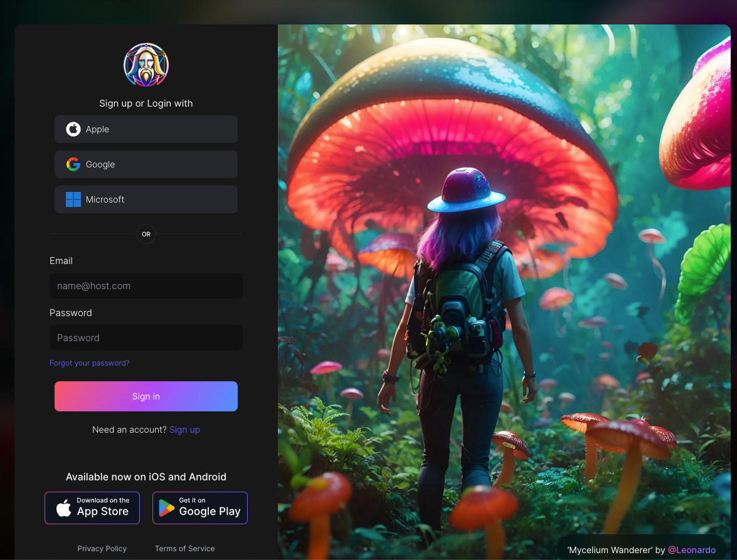Focus the Password input field

point(146,338)
